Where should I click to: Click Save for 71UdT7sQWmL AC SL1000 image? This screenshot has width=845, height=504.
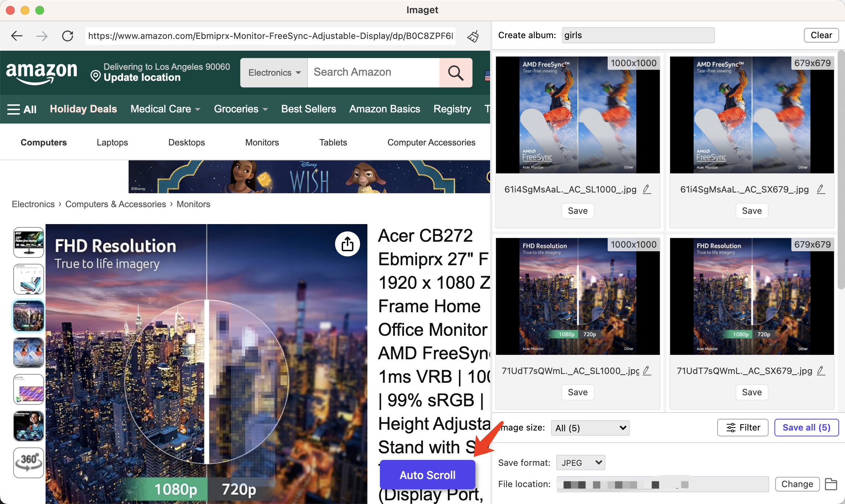[577, 392]
